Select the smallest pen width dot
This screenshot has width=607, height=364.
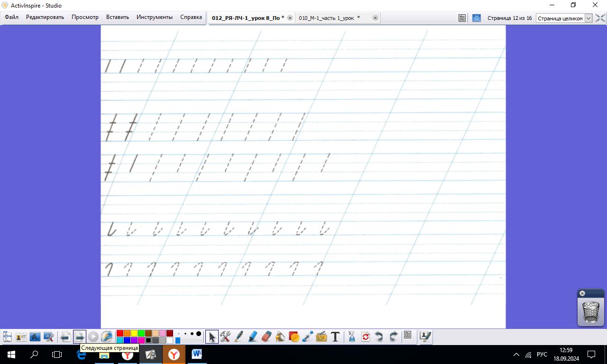tap(179, 334)
